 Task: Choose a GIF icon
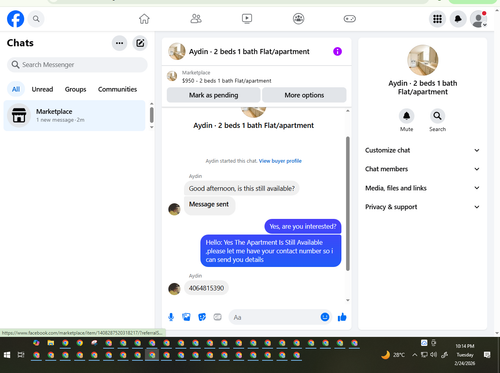click(x=217, y=317)
